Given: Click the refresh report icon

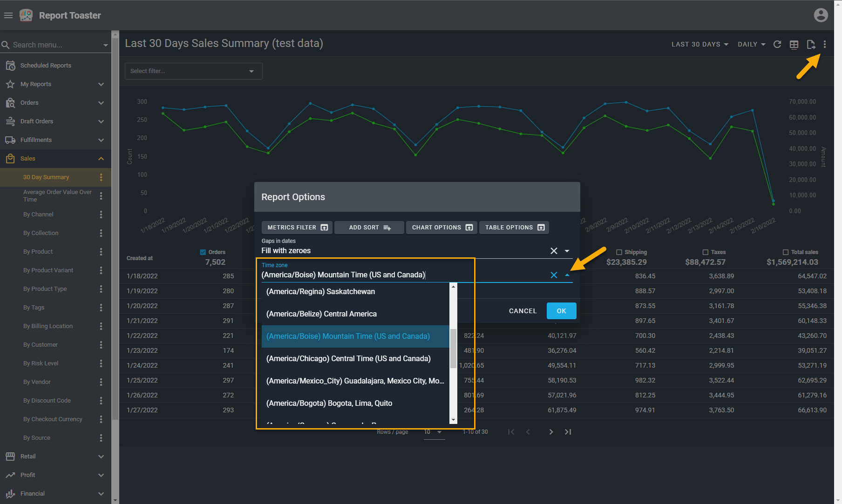Looking at the screenshot, I should (777, 44).
